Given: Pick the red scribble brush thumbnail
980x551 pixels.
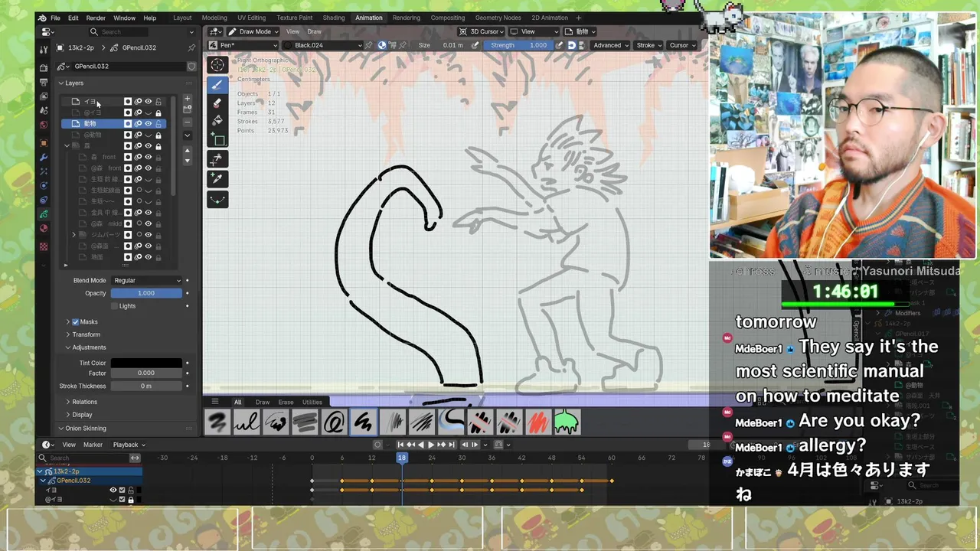Looking at the screenshot, I should (537, 422).
